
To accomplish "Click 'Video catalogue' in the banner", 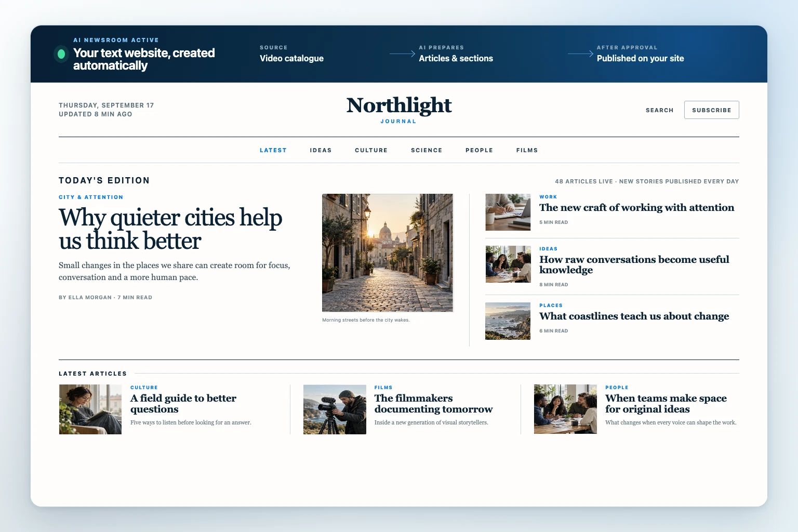I will pos(291,58).
